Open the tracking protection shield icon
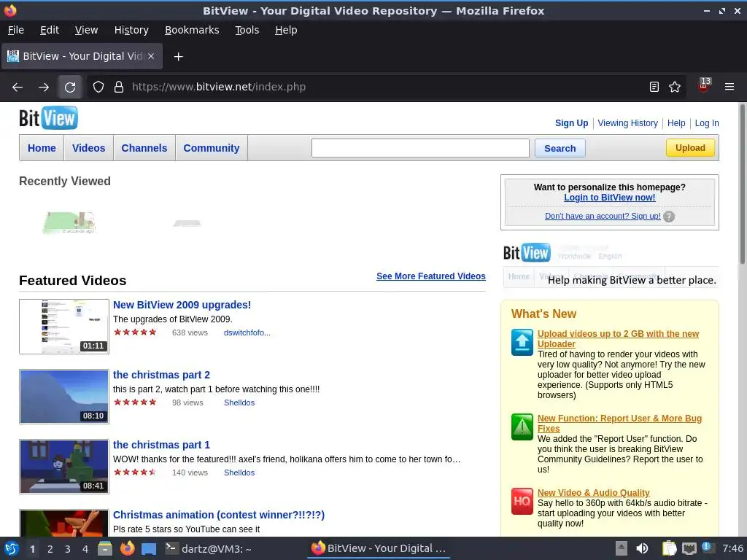This screenshot has width=747, height=560. [x=98, y=87]
